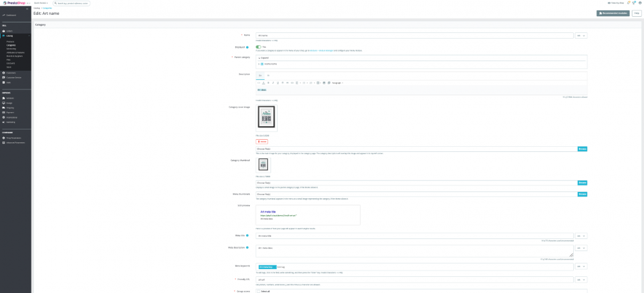This screenshot has height=293, width=644.
Task: Click the text color editor icon
Action: pyautogui.click(x=263, y=82)
